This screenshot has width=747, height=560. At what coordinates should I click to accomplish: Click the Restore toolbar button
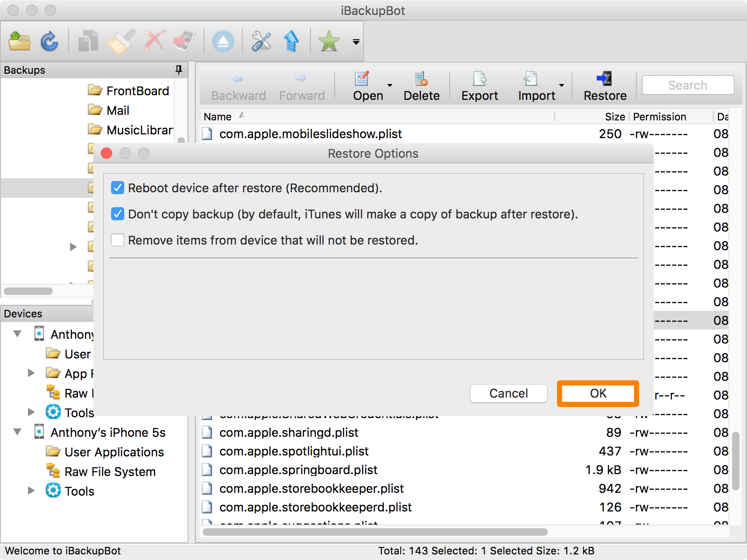click(605, 86)
